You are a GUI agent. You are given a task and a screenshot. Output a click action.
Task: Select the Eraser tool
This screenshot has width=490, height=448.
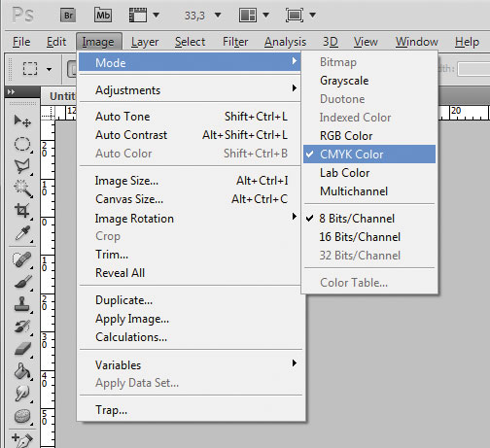click(22, 349)
